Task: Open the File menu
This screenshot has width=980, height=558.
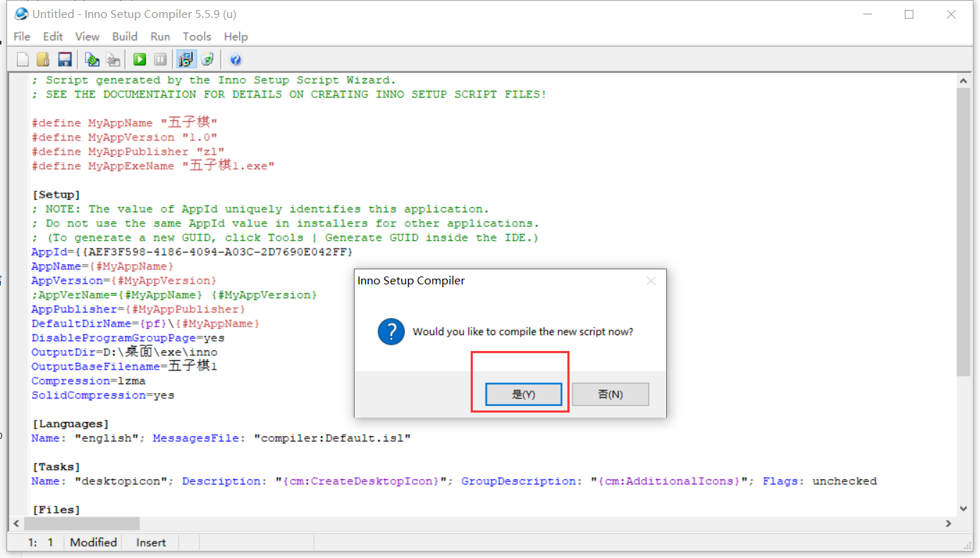Action: (22, 37)
